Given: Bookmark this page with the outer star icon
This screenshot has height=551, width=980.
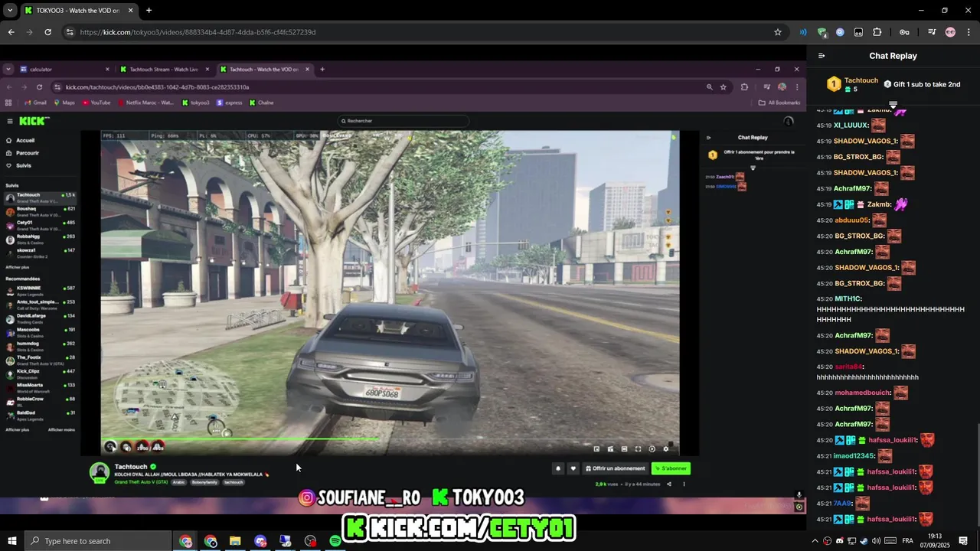Looking at the screenshot, I should click(778, 32).
